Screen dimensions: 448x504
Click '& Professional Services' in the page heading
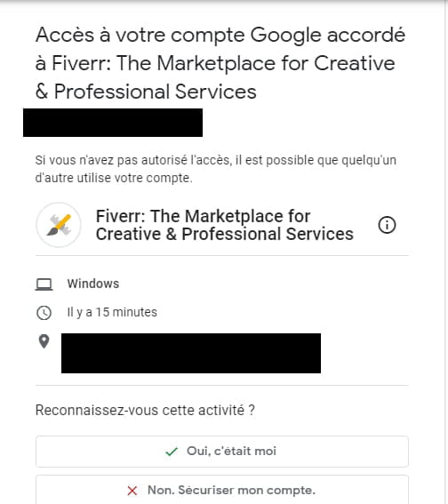pos(146,92)
